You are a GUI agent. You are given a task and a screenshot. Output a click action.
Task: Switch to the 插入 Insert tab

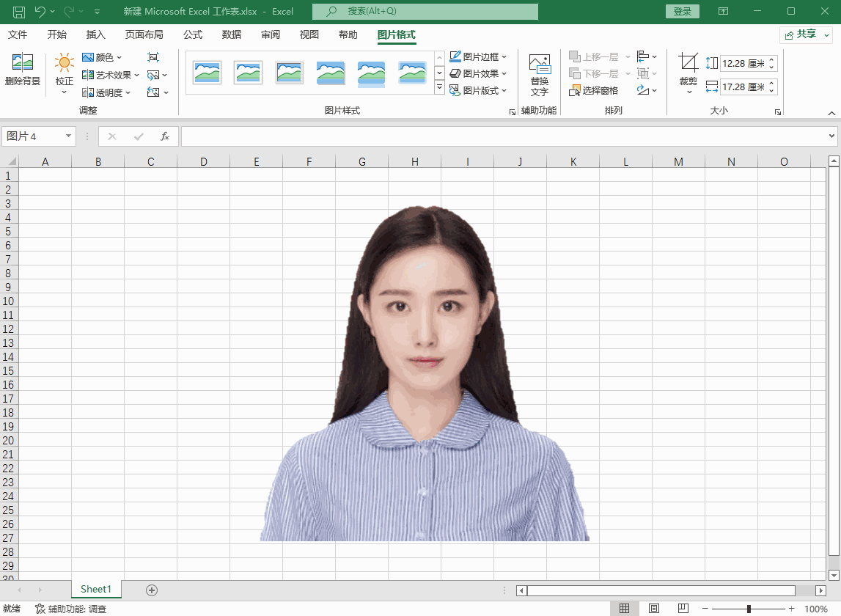click(96, 35)
